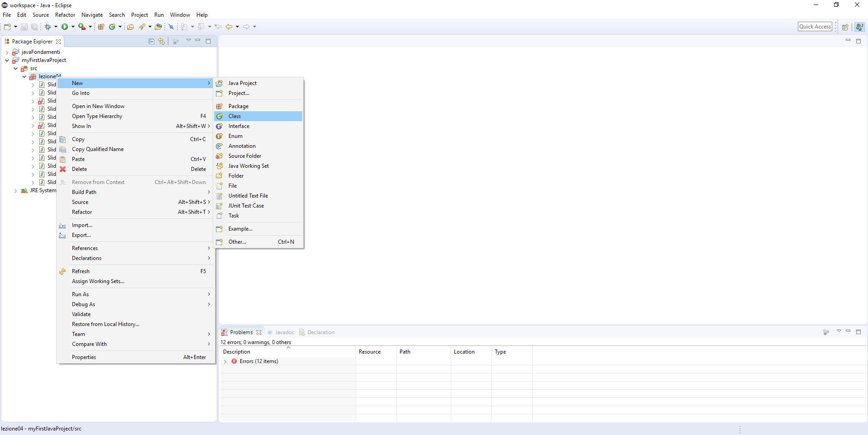Screen dimensions: 868x435
Task: Sort problems by Description column header
Action: point(288,352)
